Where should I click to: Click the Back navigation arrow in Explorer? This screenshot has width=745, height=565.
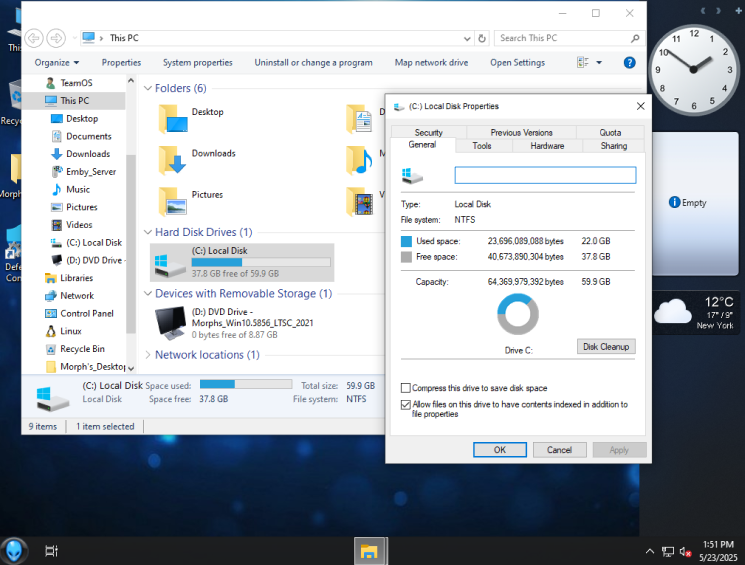34,38
